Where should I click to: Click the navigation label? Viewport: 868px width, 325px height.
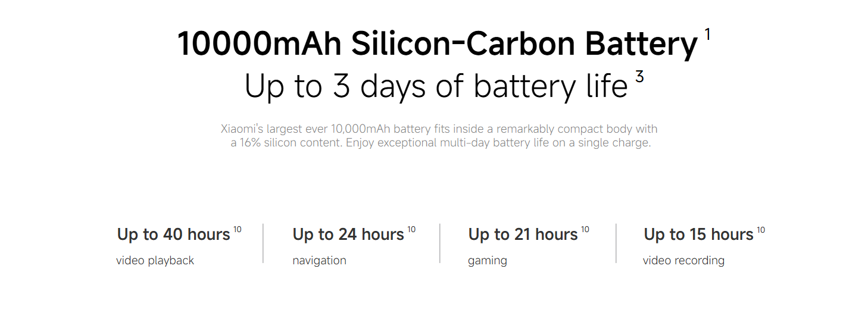[319, 261]
